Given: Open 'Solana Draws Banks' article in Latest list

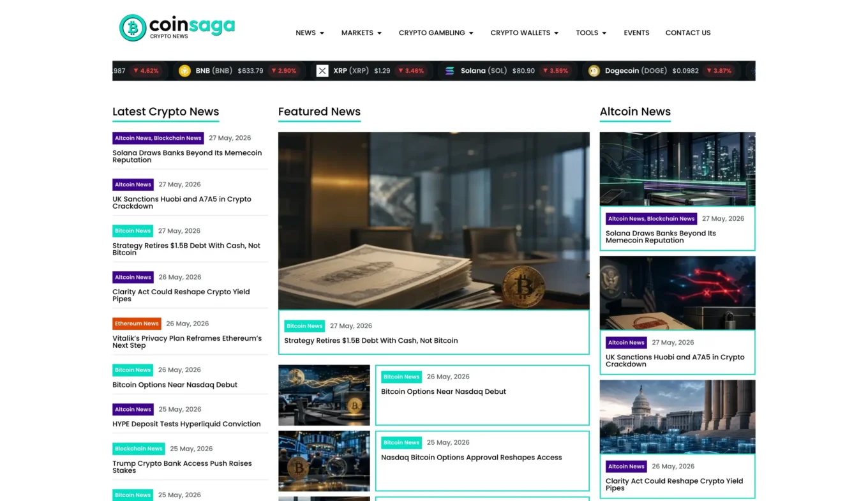Looking at the screenshot, I should 187,156.
